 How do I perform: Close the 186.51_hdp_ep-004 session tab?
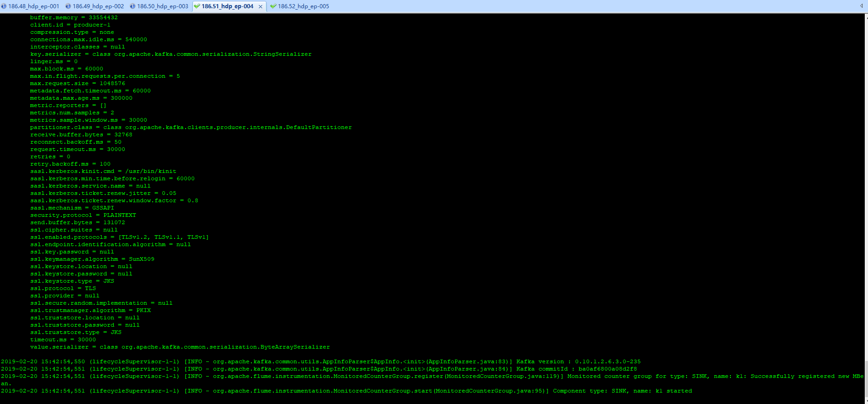261,6
